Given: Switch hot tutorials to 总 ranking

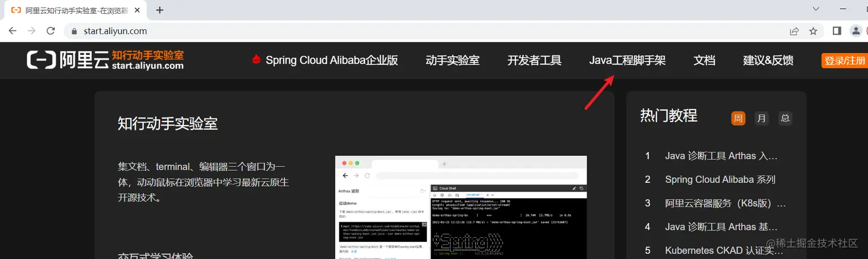Looking at the screenshot, I should pos(785,119).
